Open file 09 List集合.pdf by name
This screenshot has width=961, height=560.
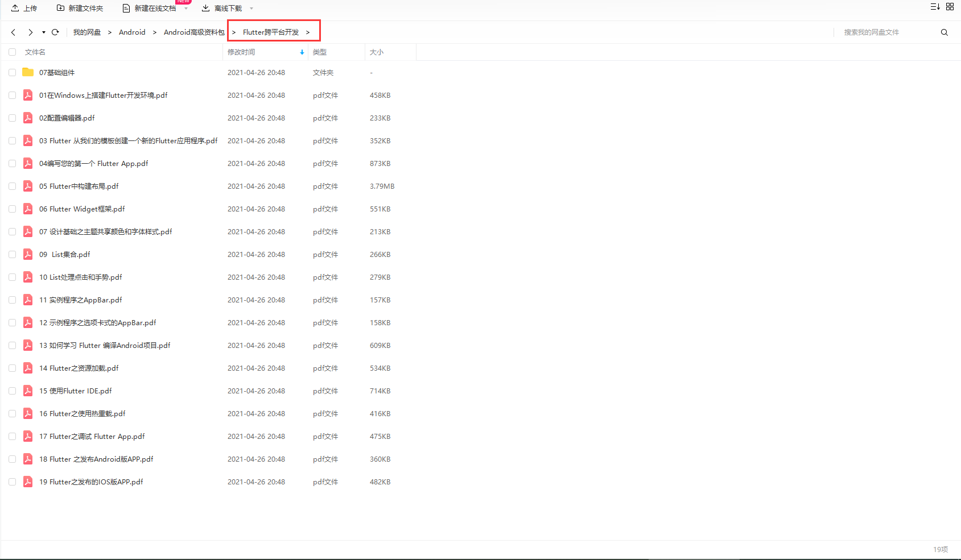(65, 254)
